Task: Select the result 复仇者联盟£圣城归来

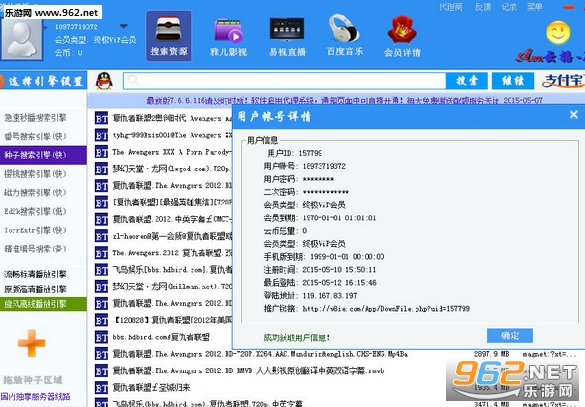Action: coord(151,388)
